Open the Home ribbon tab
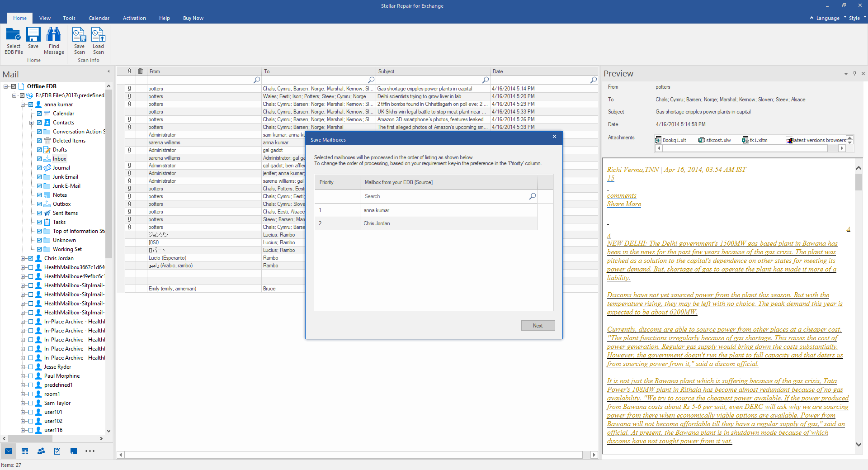The height and width of the screenshot is (470, 868). coord(20,18)
